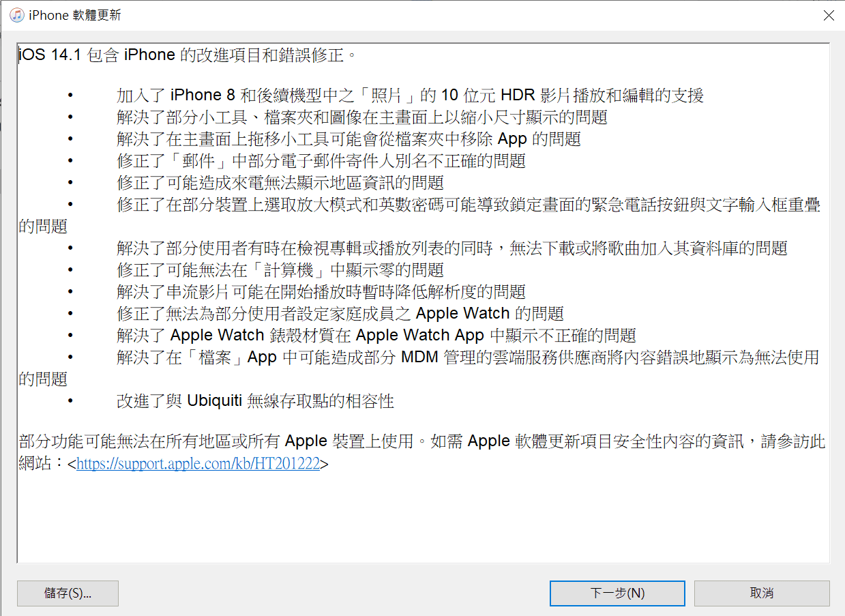Click the 儲存(S)... button
Viewport: 845px width, 616px height.
tap(68, 593)
